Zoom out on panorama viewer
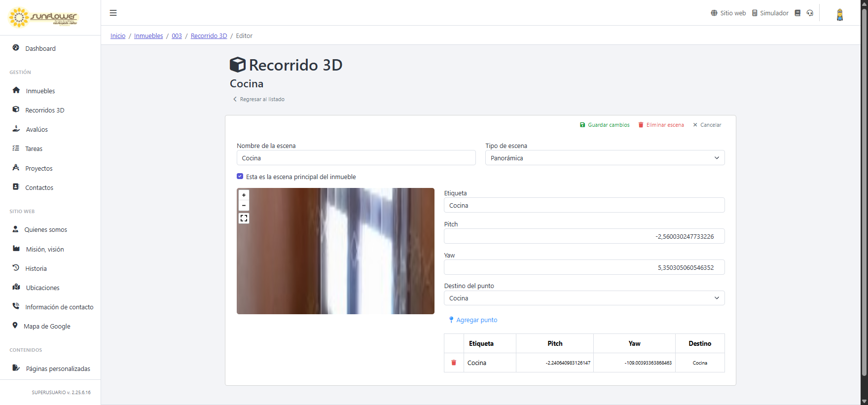 coord(244,205)
